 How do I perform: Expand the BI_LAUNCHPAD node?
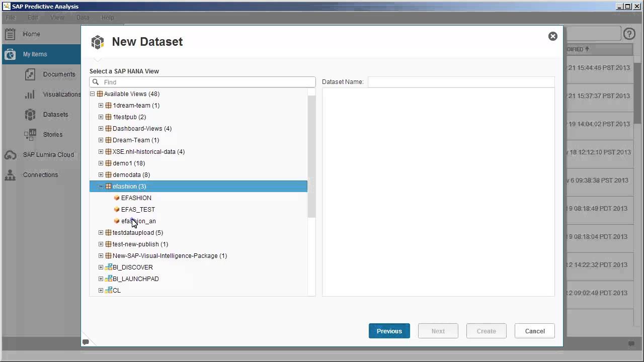101,279
